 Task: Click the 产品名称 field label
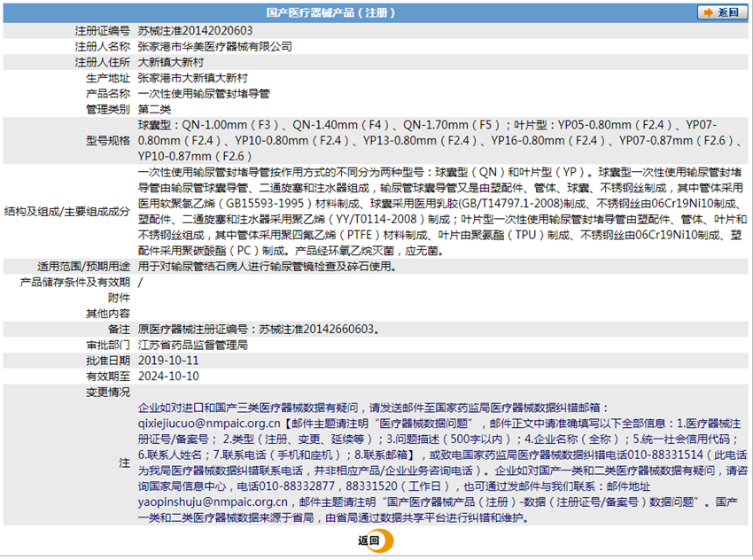[107, 94]
